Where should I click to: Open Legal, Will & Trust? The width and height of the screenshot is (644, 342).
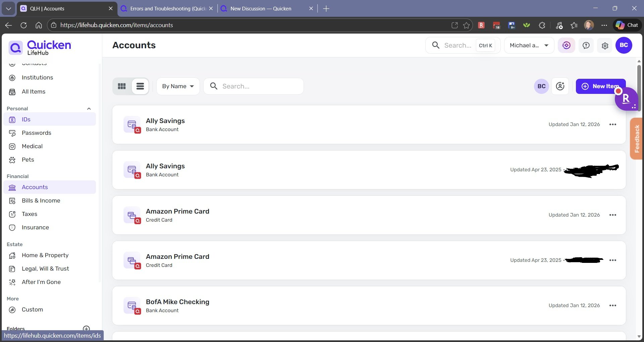point(50,269)
